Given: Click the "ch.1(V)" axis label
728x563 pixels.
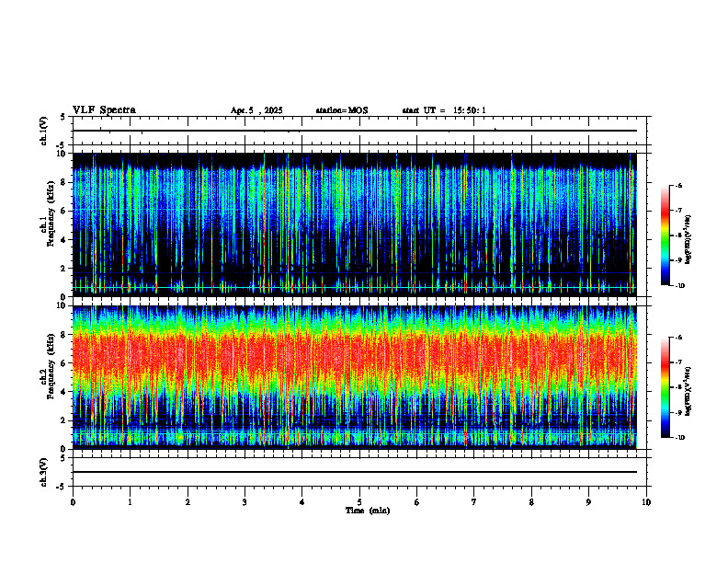Looking at the screenshot, I should click(44, 131).
